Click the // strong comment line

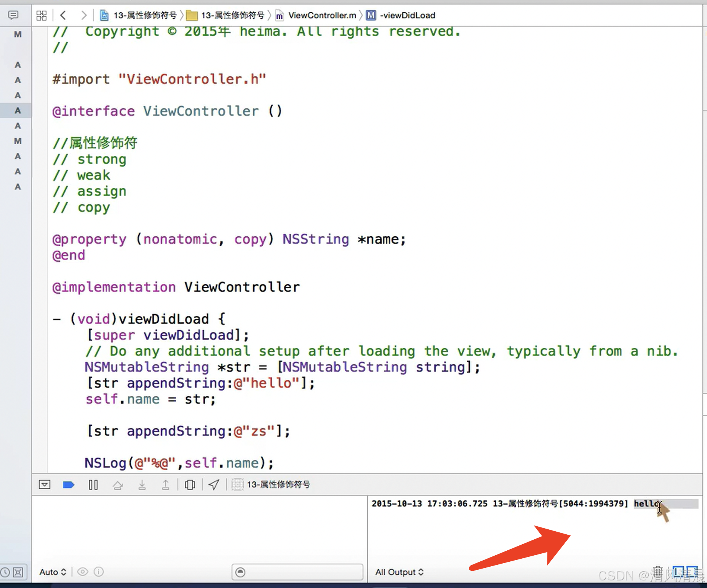pos(90,159)
